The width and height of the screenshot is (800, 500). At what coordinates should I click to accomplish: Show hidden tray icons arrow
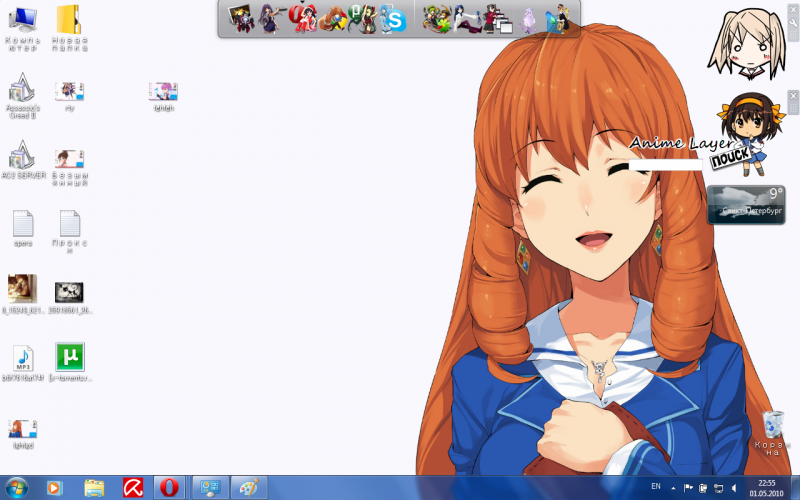673,487
